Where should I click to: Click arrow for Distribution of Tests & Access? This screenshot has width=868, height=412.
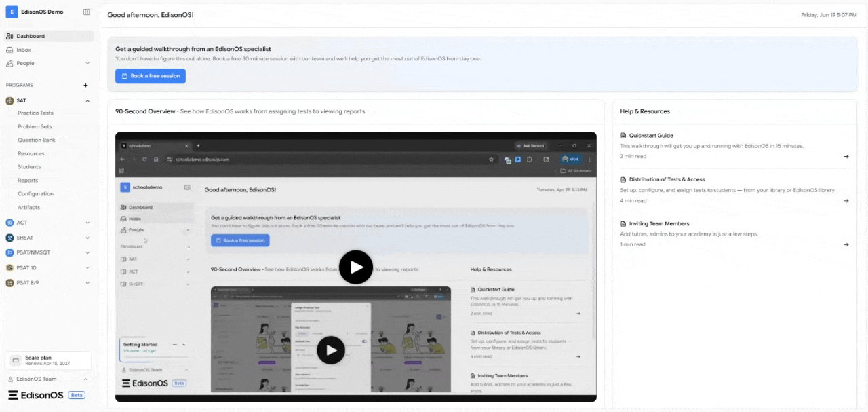[x=846, y=201]
